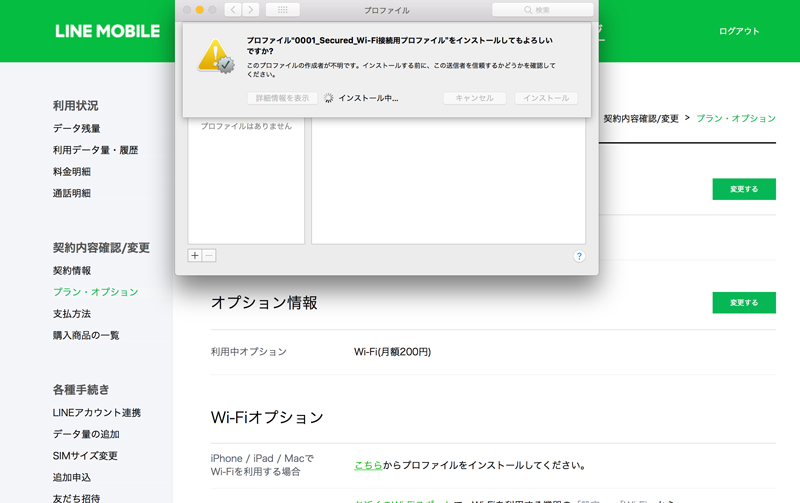Screen dimensions: 800x503
Task: Click プラン・オプション in the breadcrumb
Action: pyautogui.click(x=736, y=118)
